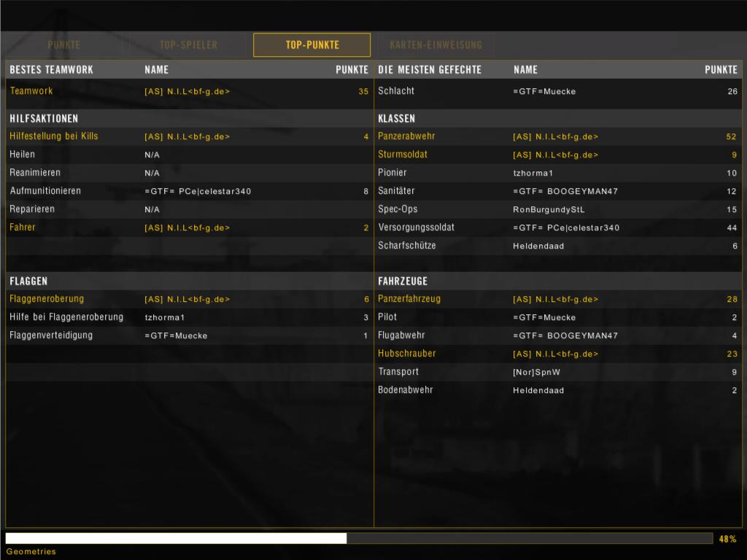This screenshot has width=747, height=560.
Task: Click player name RonBurgundyStL
Action: pos(549,209)
